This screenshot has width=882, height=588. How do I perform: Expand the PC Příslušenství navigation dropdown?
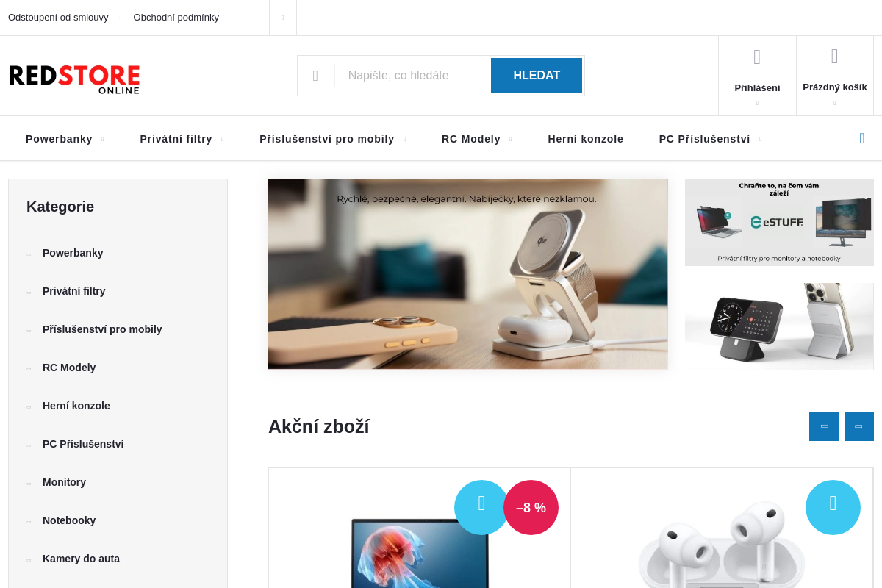pyautogui.click(x=760, y=139)
